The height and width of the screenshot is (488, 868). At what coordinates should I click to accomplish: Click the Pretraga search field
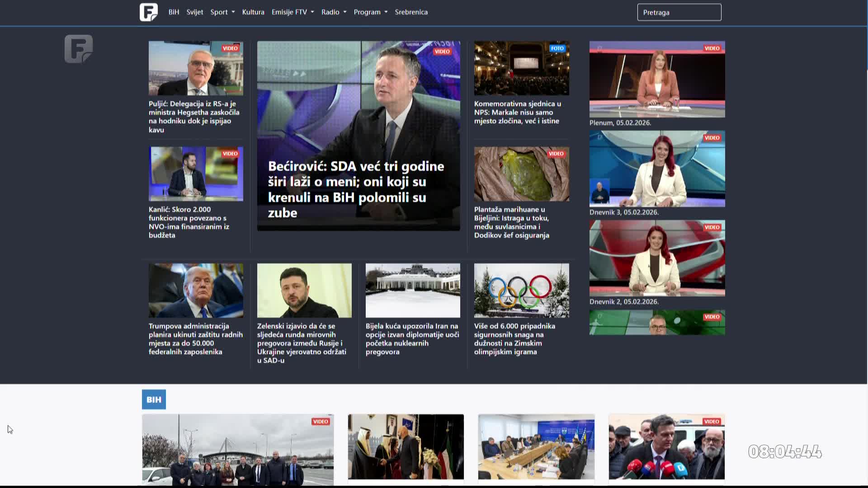click(679, 13)
